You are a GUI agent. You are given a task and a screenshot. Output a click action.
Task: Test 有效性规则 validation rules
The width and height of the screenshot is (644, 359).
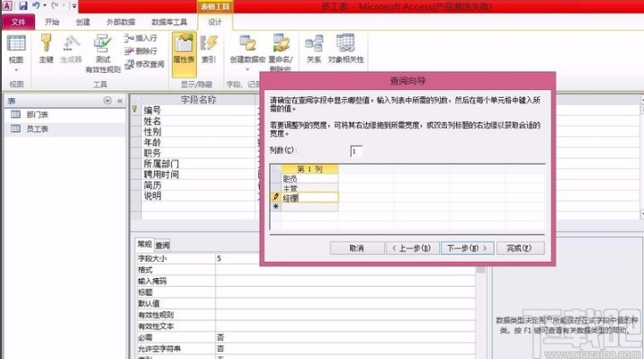point(103,53)
